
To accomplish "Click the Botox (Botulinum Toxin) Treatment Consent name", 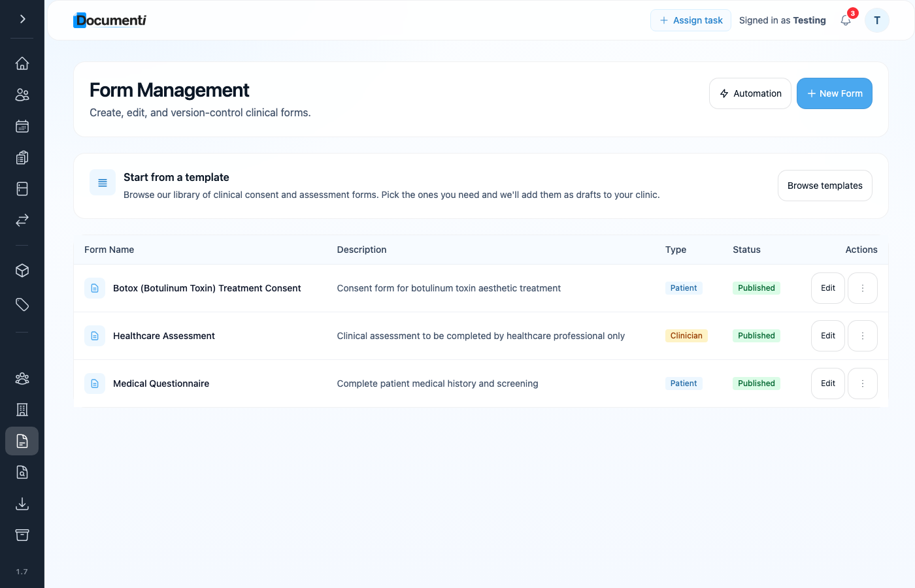I will [207, 288].
